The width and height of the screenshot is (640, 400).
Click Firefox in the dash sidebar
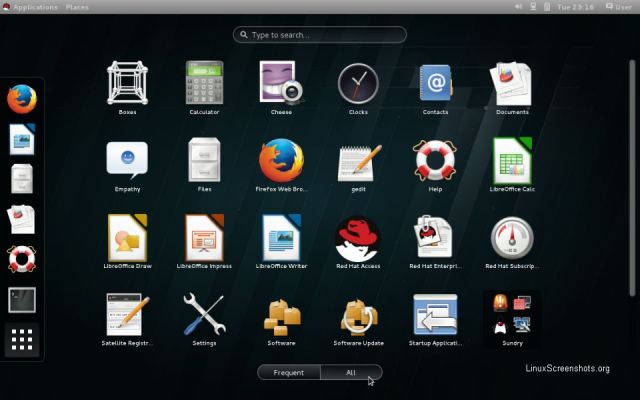[x=22, y=99]
